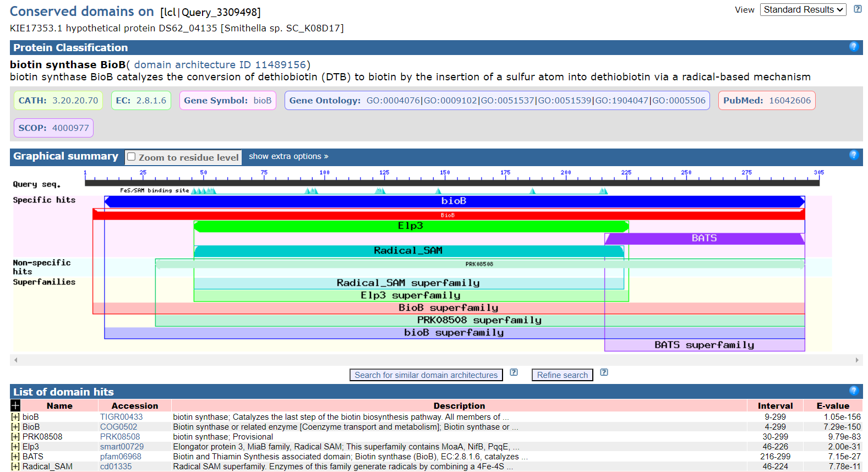Image resolution: width=868 pixels, height=472 pixels.
Task: Open COG0502 accession link
Action: (118, 427)
